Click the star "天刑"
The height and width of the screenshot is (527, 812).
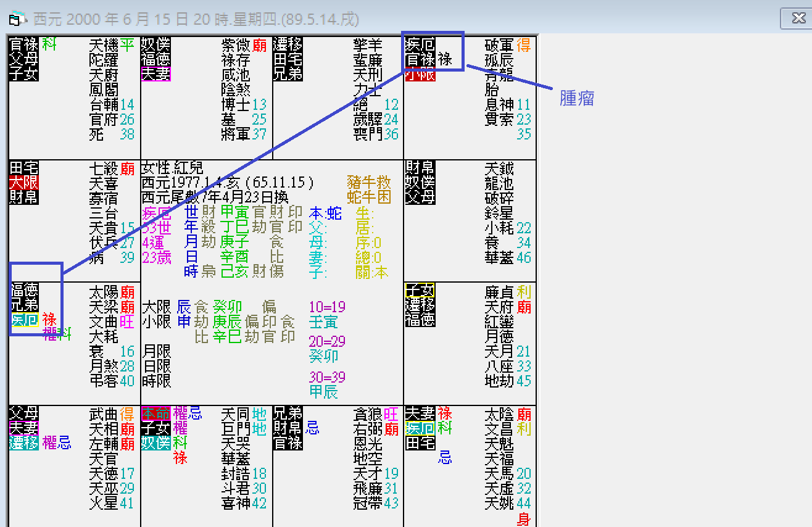pyautogui.click(x=368, y=75)
